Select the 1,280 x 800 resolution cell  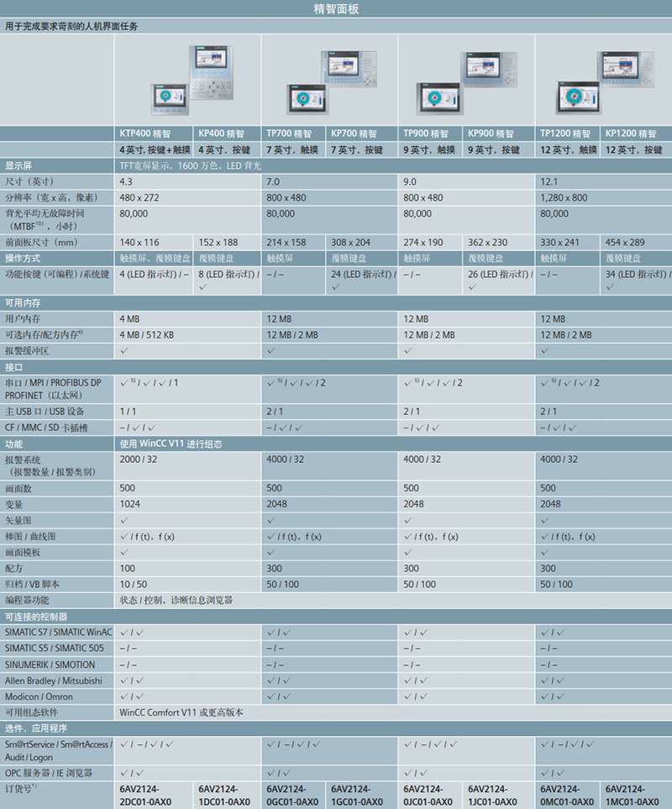tap(564, 197)
